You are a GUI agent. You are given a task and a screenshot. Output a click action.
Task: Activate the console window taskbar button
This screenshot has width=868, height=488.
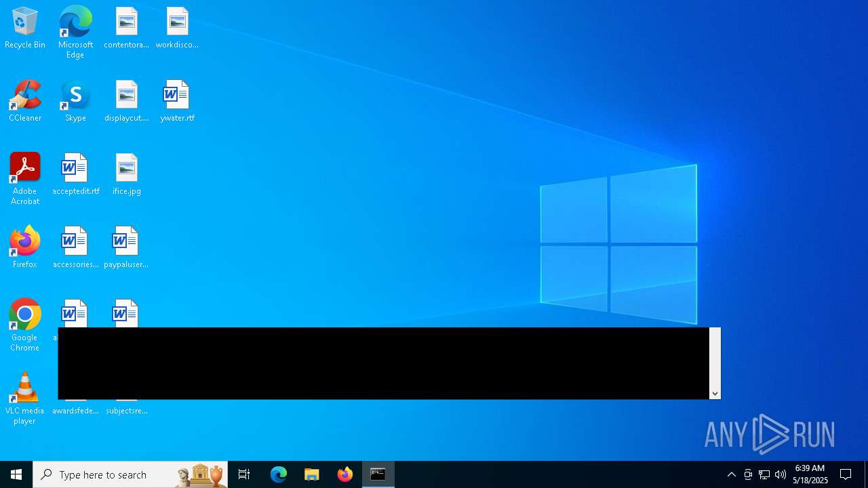click(378, 474)
